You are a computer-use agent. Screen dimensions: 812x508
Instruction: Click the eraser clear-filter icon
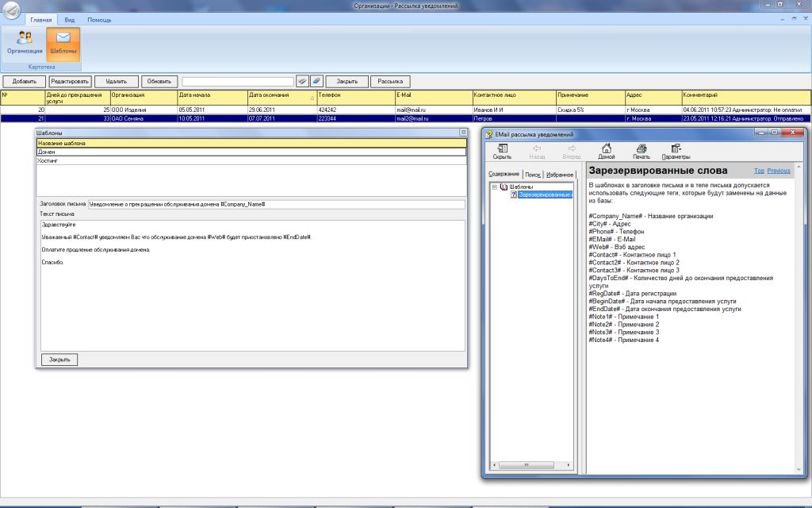316,82
